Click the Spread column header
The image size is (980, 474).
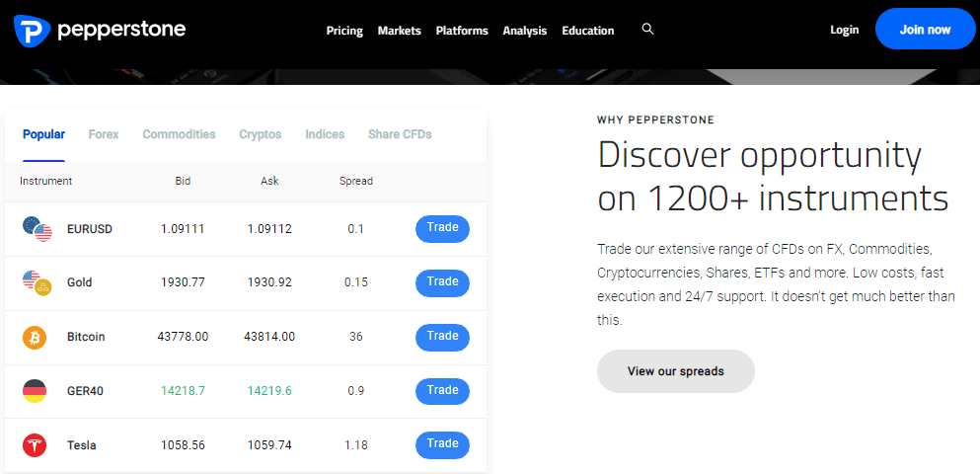[356, 182]
